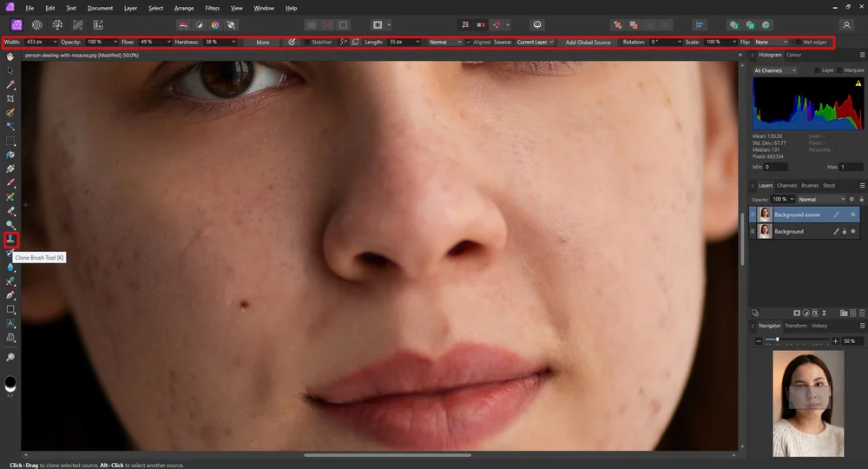
Task: Apply Auto White Balance from the toolbar
Action: (x=231, y=25)
